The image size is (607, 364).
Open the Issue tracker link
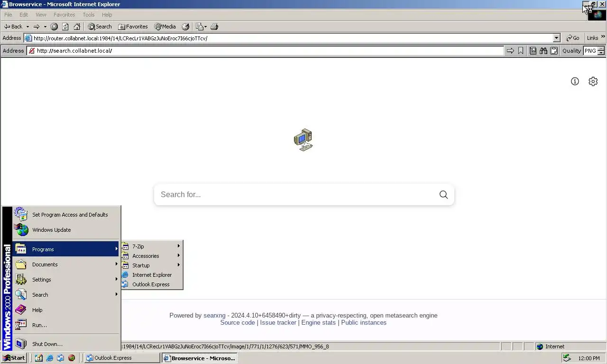278,322
